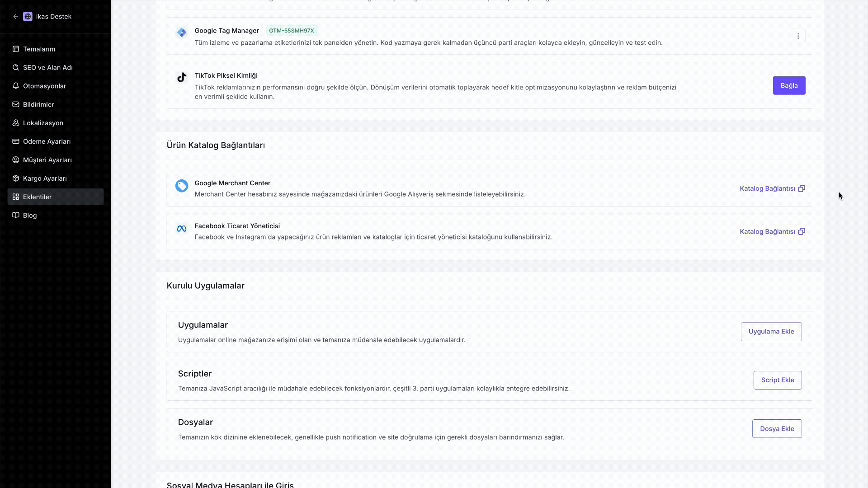Copy the Google Merchant Center catalog link icon
Screen dimensions: 868x488
802,188
